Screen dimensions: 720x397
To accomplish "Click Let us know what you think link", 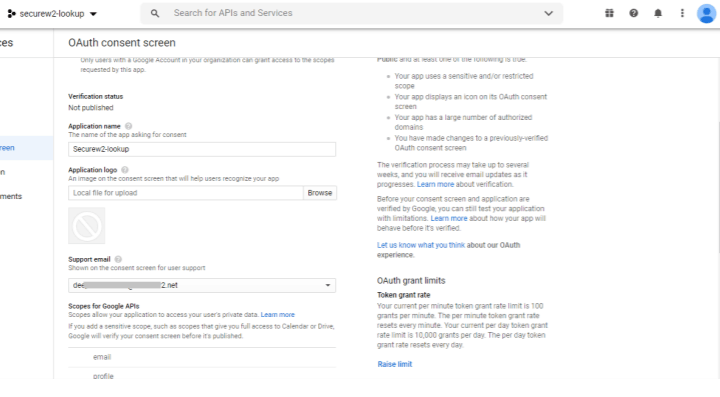I will 421,245.
